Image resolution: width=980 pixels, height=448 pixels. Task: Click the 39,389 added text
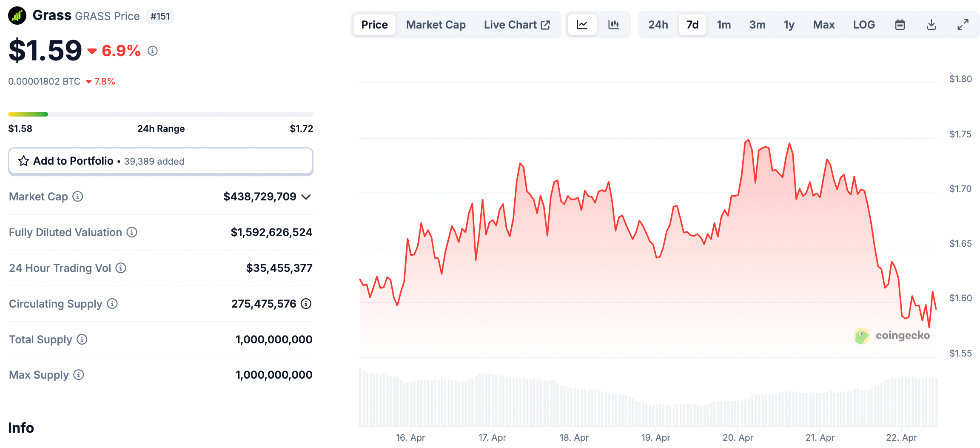[154, 161]
